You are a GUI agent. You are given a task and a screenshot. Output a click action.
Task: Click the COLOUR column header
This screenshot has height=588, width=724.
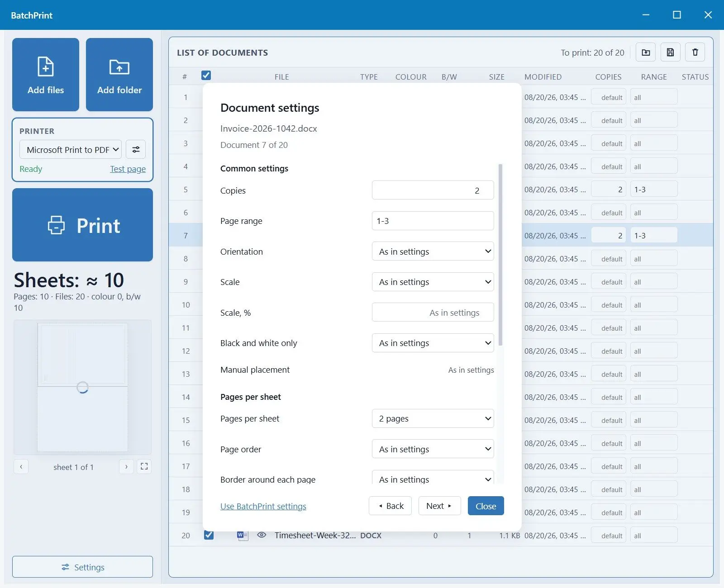[x=411, y=76]
